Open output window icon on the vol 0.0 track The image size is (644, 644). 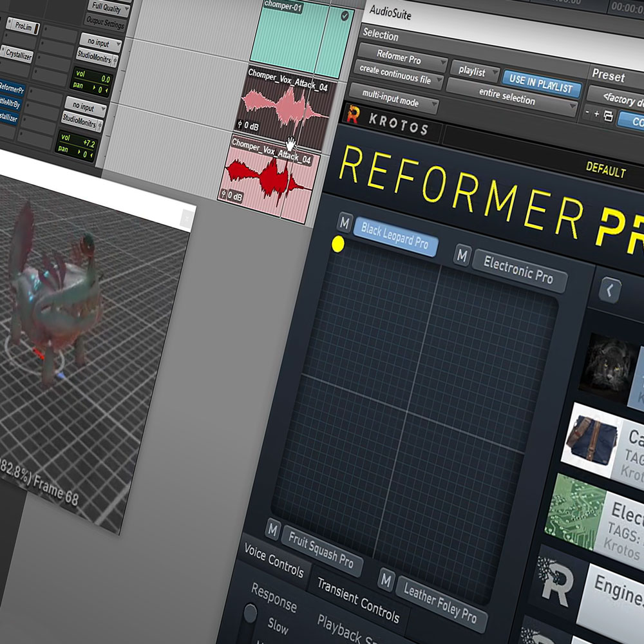(115, 62)
